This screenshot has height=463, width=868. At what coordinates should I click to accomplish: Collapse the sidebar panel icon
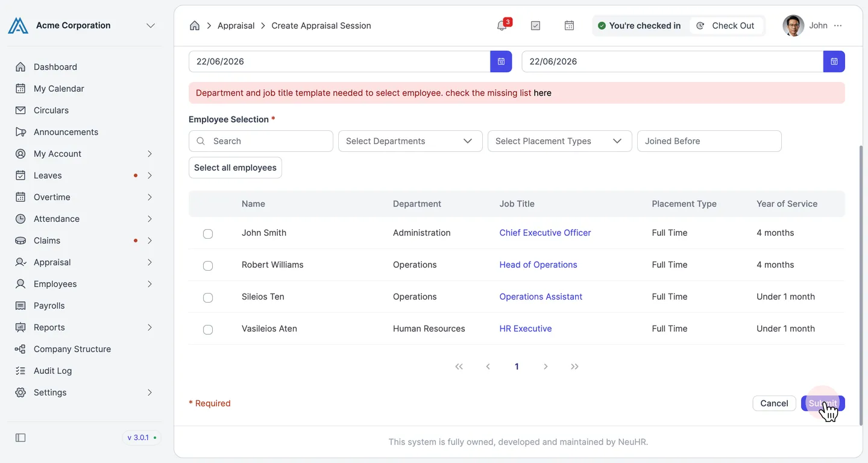point(20,438)
